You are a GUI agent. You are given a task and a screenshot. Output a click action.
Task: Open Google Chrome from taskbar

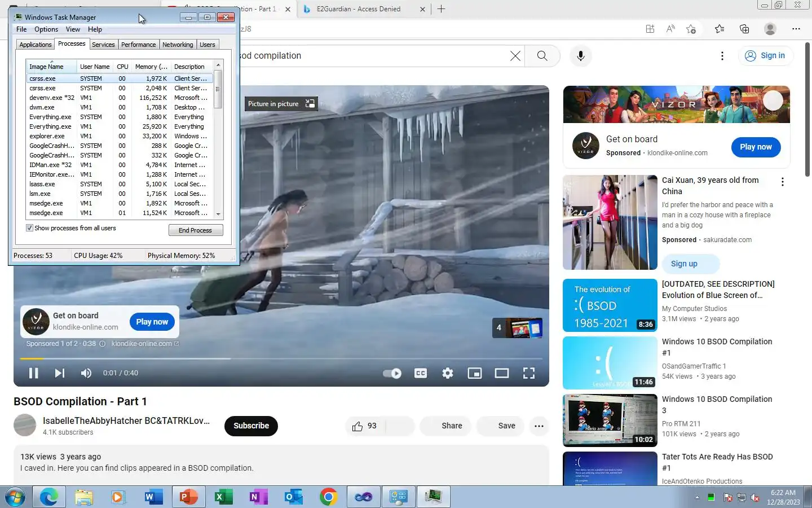coord(329,497)
